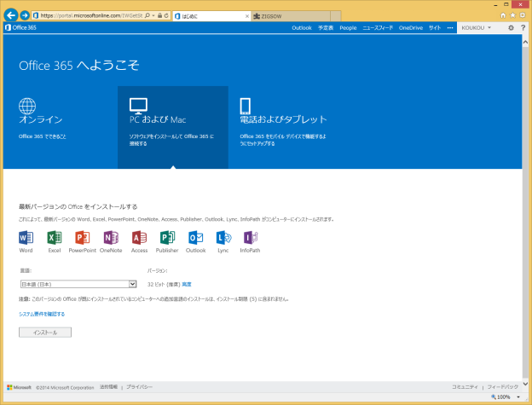This screenshot has width=532, height=405.
Task: Open the zoom level 100% dropdown arrow
Action: coord(518,396)
